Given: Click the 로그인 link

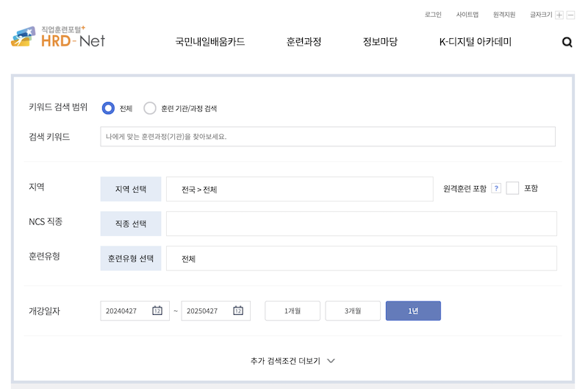Looking at the screenshot, I should 433,15.
